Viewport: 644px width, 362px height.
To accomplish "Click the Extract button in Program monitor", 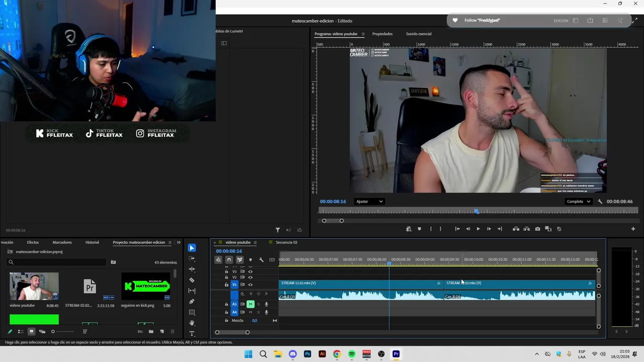I will coord(526,229).
